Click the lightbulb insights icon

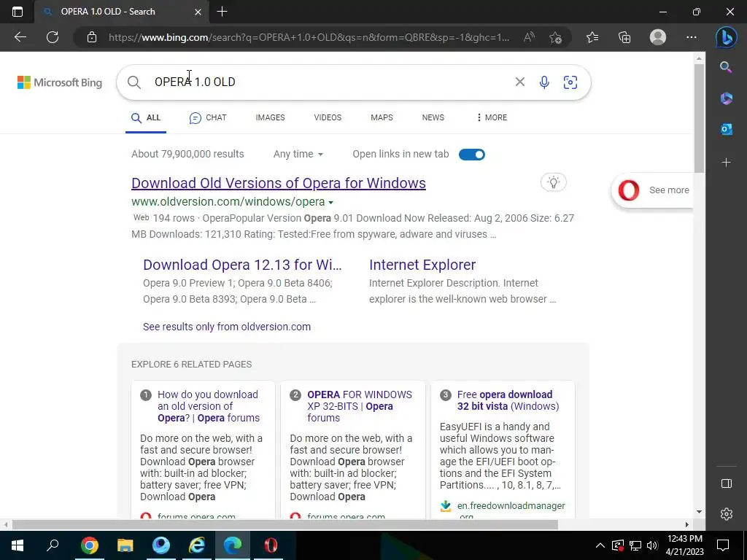click(553, 182)
